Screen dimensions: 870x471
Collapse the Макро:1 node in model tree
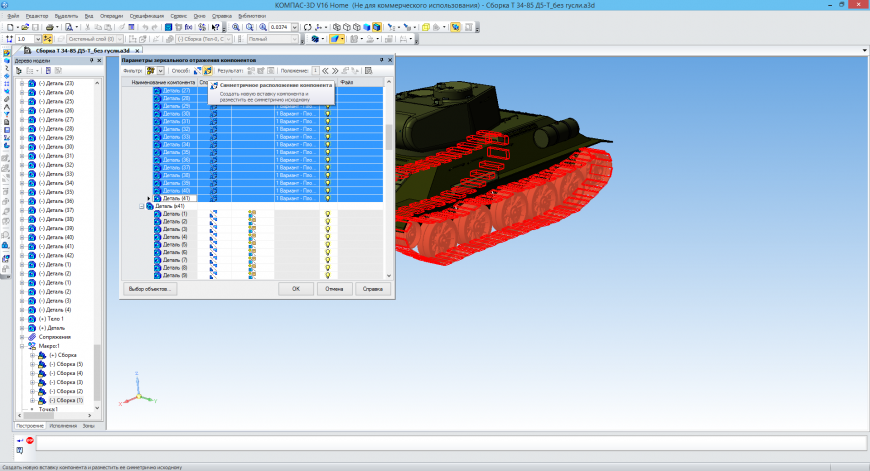click(22, 346)
